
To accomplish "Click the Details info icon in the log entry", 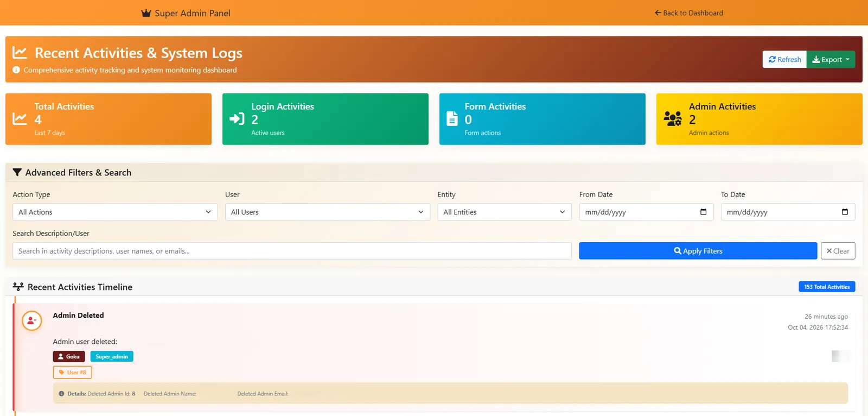I will [61, 394].
